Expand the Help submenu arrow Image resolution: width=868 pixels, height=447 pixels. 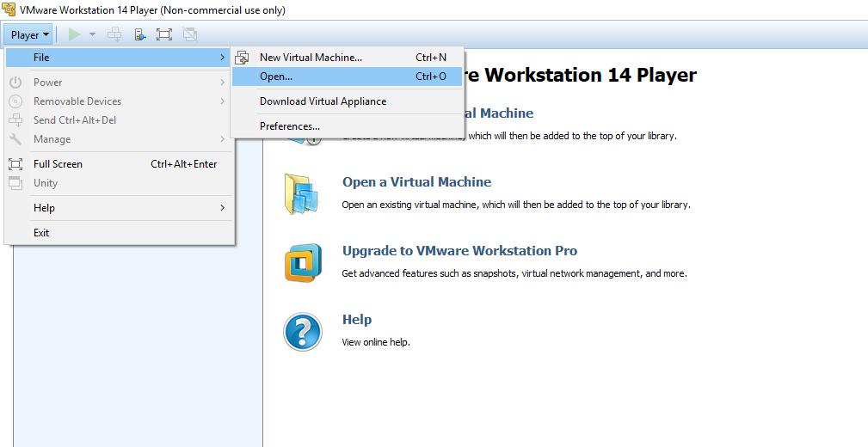coord(222,208)
